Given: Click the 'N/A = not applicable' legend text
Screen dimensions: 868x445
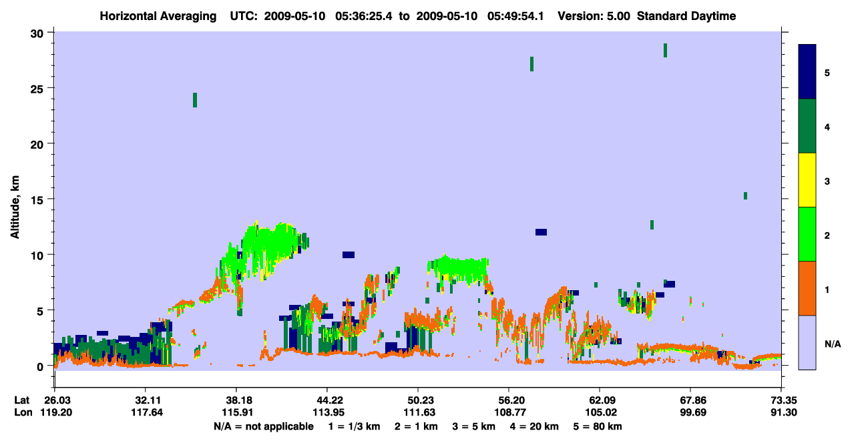Looking at the screenshot, I should [263, 426].
